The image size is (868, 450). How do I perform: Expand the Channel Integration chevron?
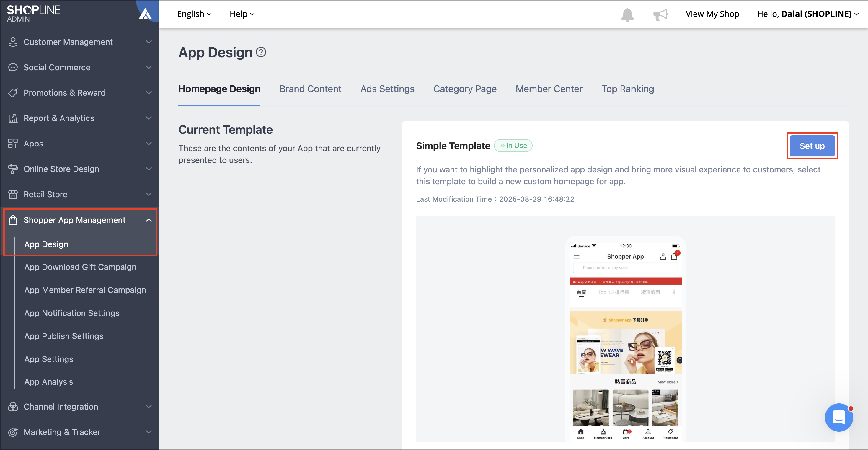click(x=149, y=407)
